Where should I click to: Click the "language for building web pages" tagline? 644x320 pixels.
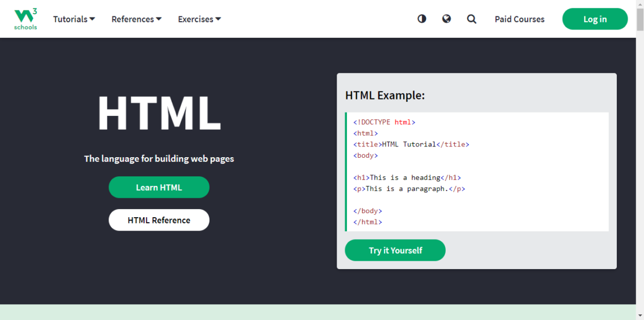click(x=159, y=159)
